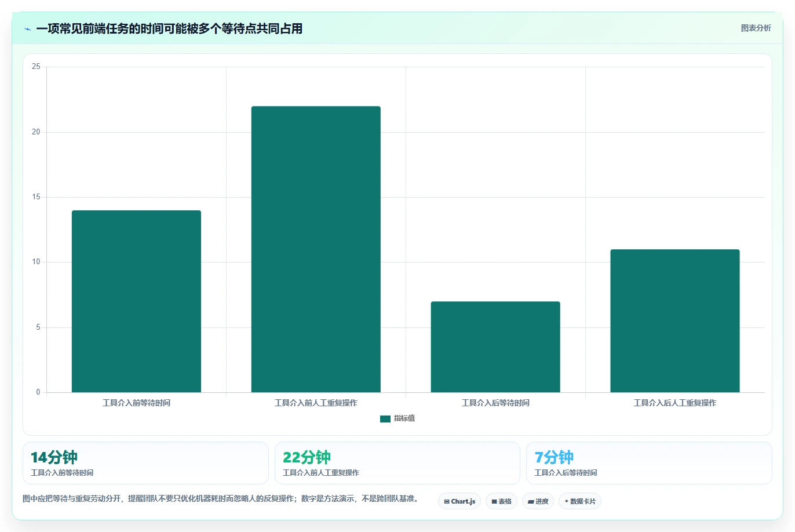Click the Chart.js tag

(x=460, y=501)
